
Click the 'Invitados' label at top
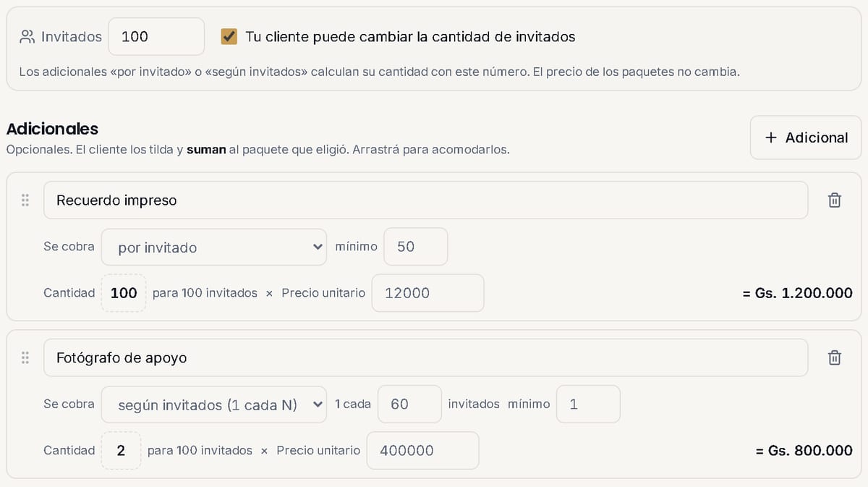[x=72, y=36]
